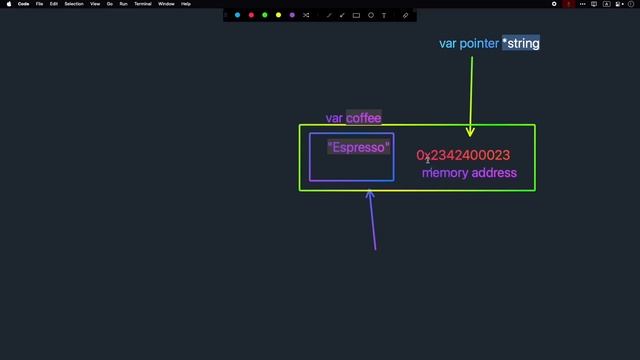Click the screen recording status icon
The height and width of the screenshot is (360, 640).
(x=554, y=4)
